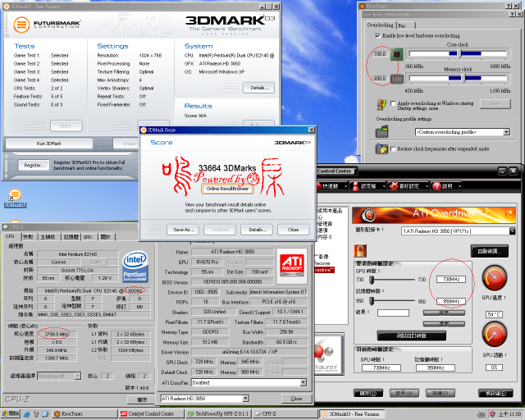Open the ATI Radeon HD 3850 adapter dropdown in Overdrive
525x420 pixels.
click(512, 231)
